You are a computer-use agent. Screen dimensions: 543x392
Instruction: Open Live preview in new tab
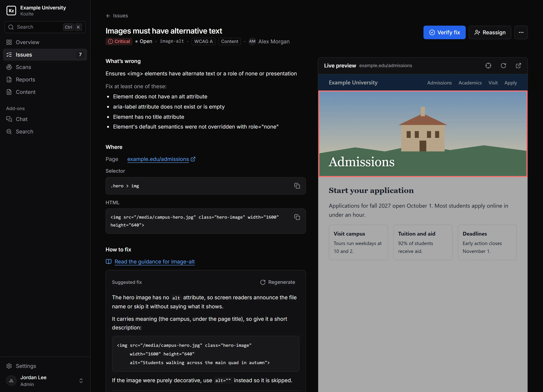click(518, 66)
